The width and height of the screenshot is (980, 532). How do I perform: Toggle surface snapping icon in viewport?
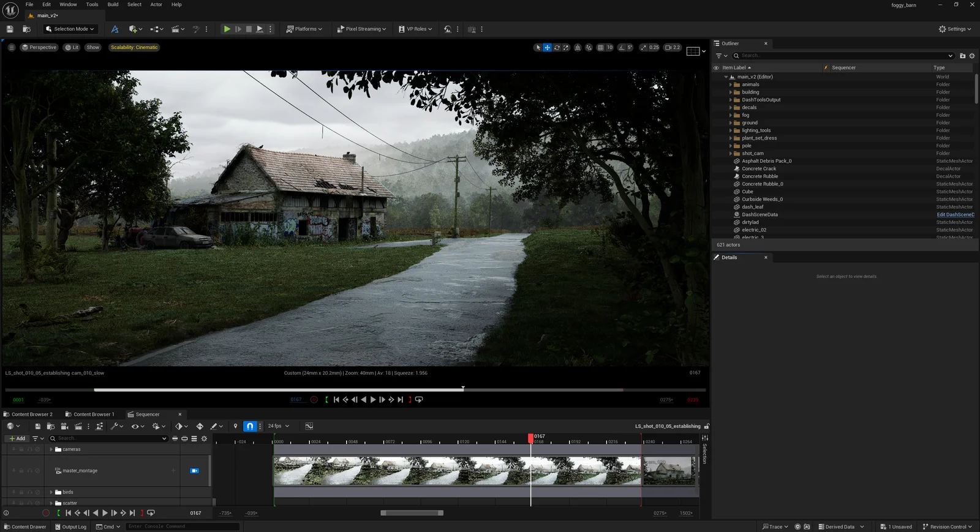589,47
